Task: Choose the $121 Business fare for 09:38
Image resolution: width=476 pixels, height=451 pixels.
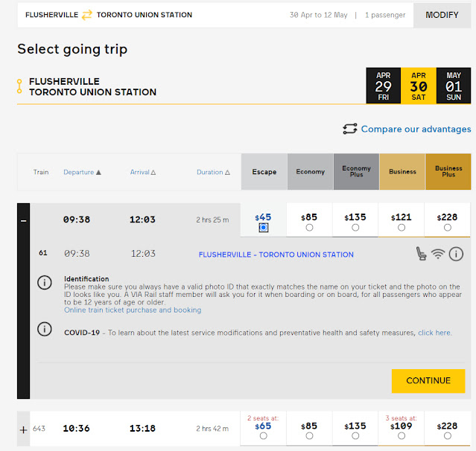Action: (x=402, y=227)
